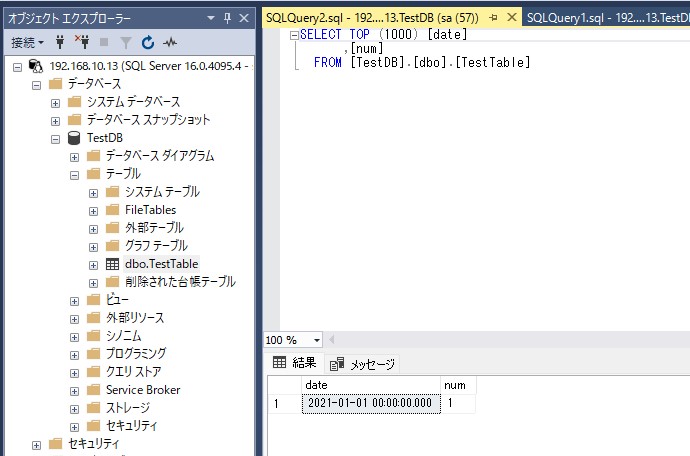
Task: Select the Service Broker tree item
Action: (143, 390)
